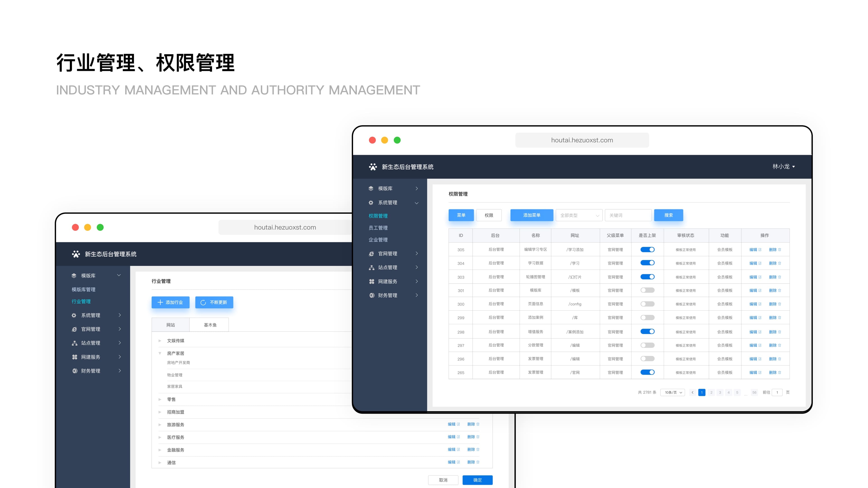Click the 系统管理 gear icon in front sidebar
868x488 pixels.
pos(371,203)
